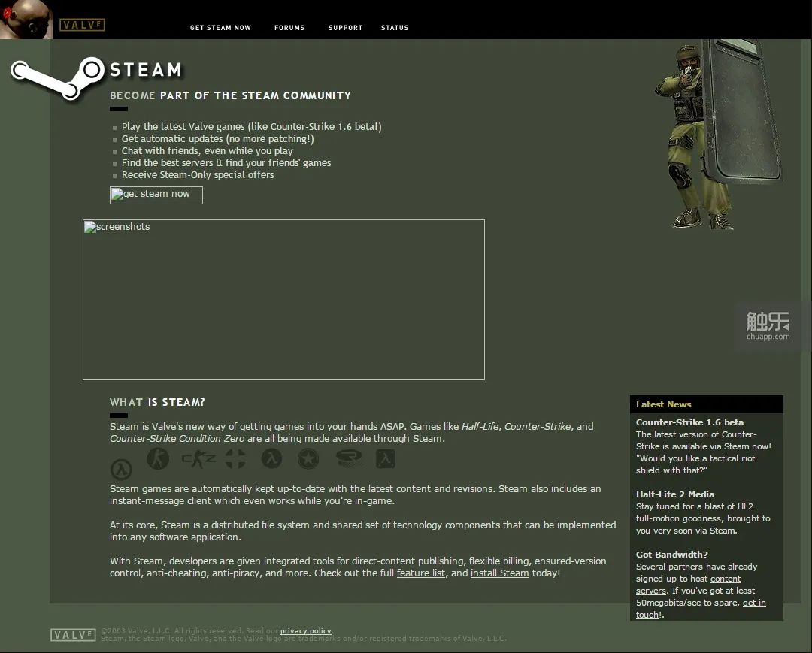Click the outlined Half-Life lambda icon
Viewport: 812px width, 653px height.
(x=121, y=470)
